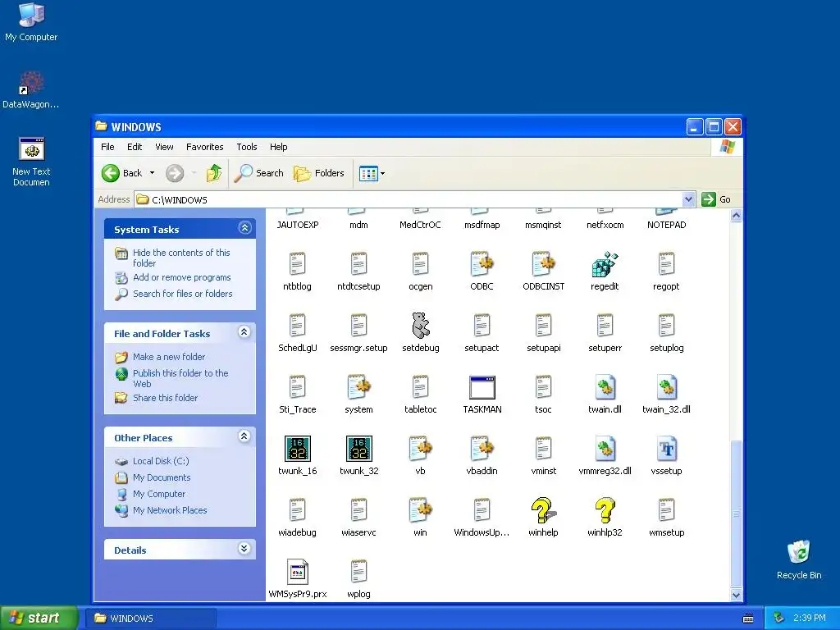Select the ntbtlog text file
Screen dimensions: 840x630
point(297,265)
